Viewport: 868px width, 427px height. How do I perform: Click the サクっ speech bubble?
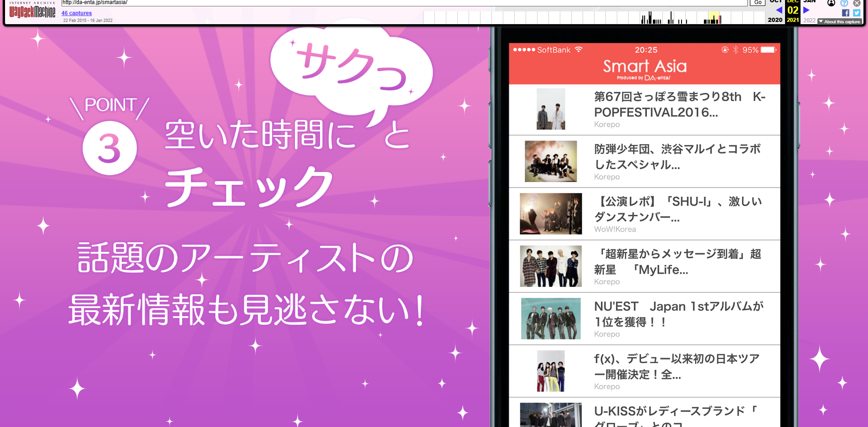point(351,73)
